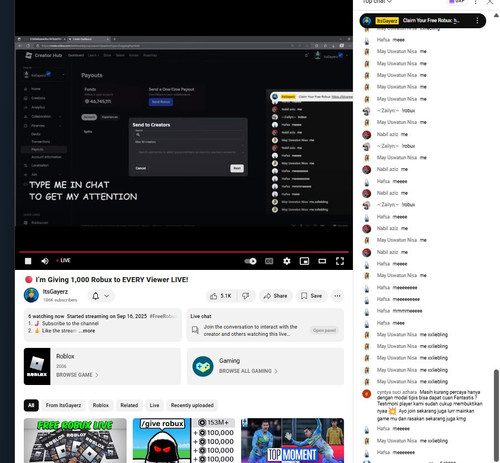Open the FREE ROBUX LIVE video thumbnail

coord(75,440)
